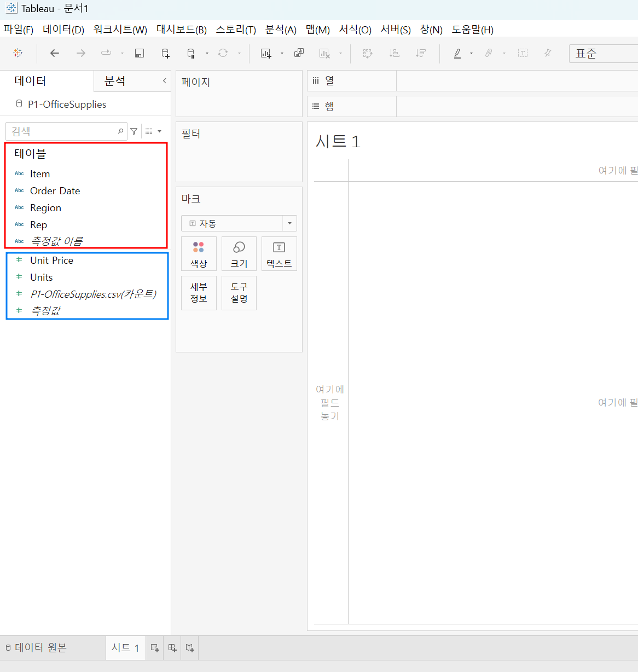Image resolution: width=638 pixels, height=672 pixels.
Task: Click the 검색 field search box
Action: (66, 131)
